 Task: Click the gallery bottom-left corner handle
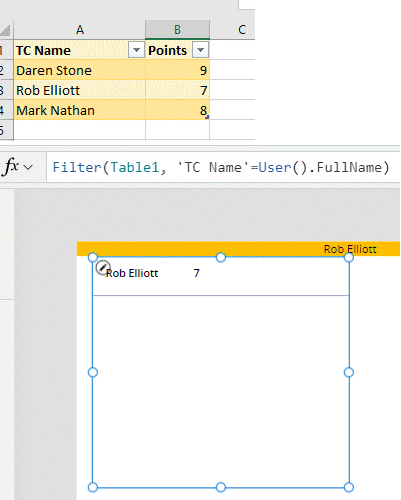pos(93,487)
